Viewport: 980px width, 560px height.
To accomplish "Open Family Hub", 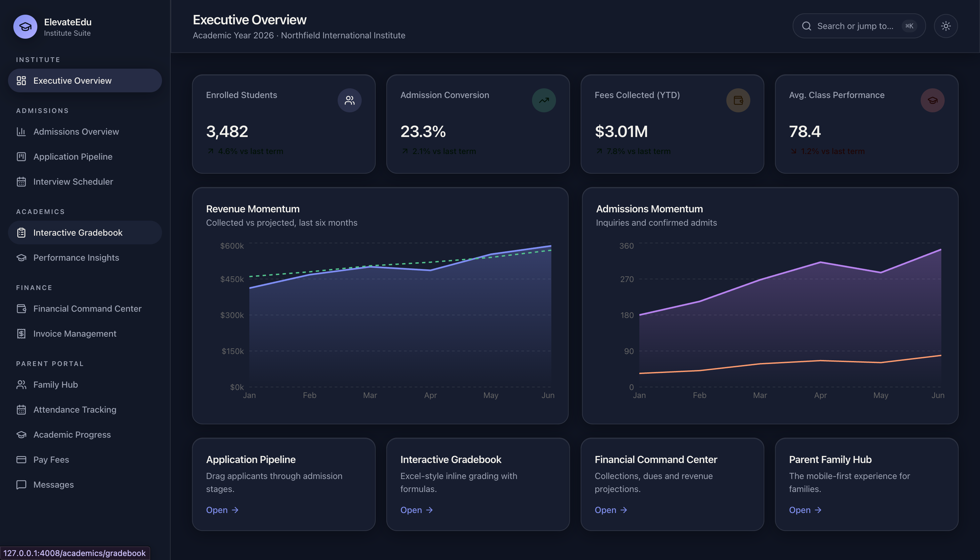I will click(85, 385).
